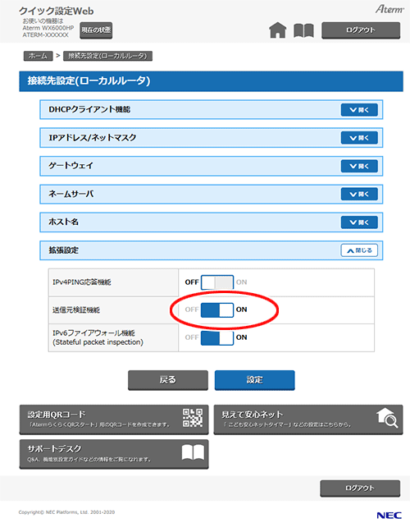
Task: Expand the IPアドレス/ネットマスク section
Action: pos(359,138)
